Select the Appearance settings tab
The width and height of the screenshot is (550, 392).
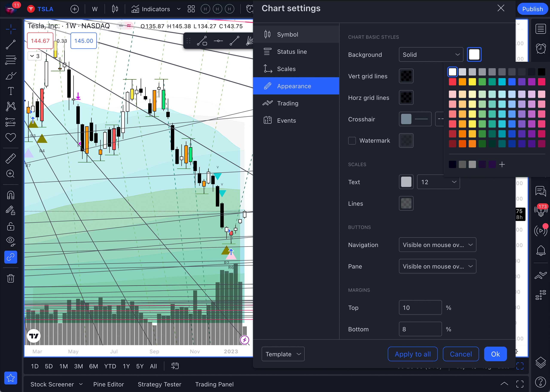pos(296,86)
